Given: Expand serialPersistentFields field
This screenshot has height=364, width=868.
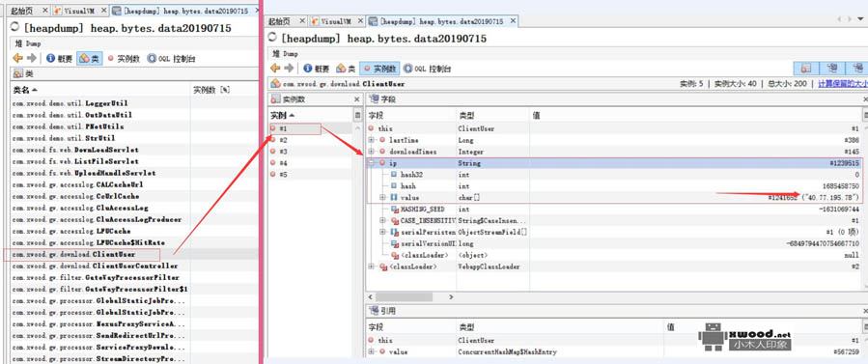Looking at the screenshot, I should click(383, 233).
